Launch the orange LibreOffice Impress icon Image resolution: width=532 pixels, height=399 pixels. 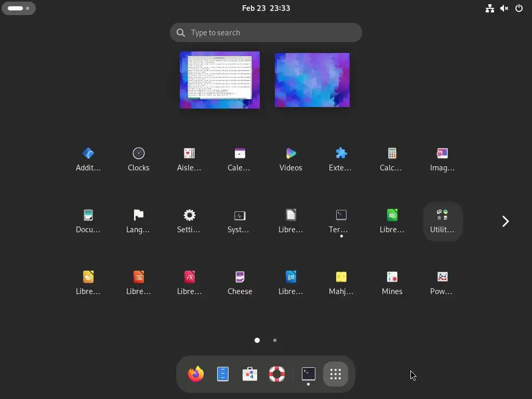(138, 283)
